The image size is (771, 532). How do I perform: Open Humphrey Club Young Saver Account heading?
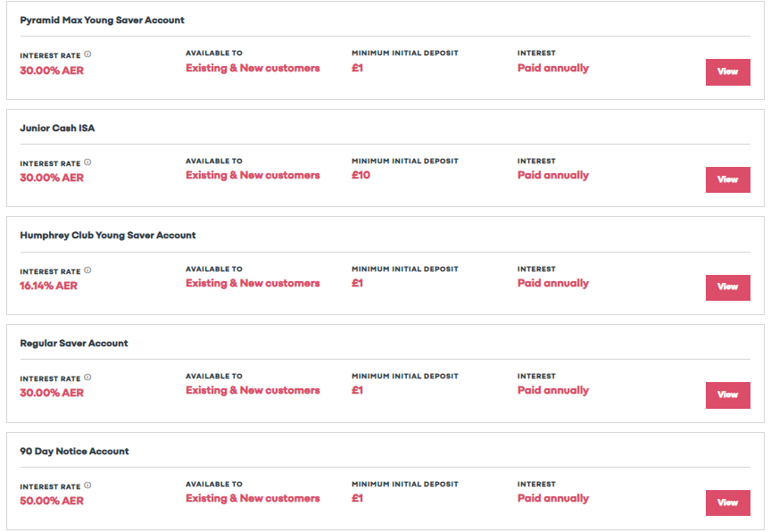(108, 236)
